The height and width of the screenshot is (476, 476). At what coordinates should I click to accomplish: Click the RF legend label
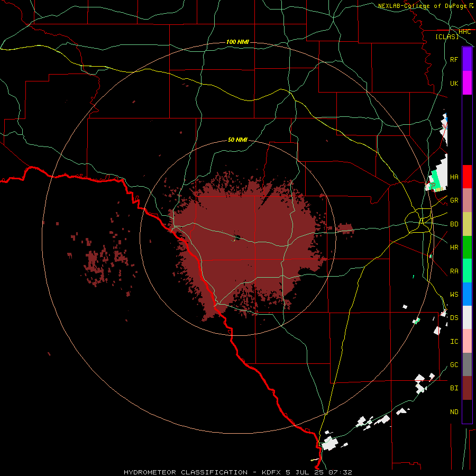pyautogui.click(x=454, y=59)
